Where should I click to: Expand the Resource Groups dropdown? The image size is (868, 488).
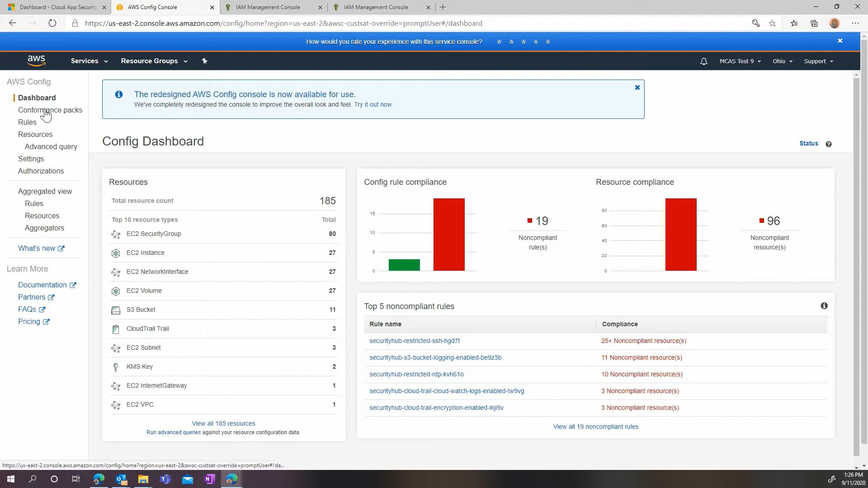point(154,61)
